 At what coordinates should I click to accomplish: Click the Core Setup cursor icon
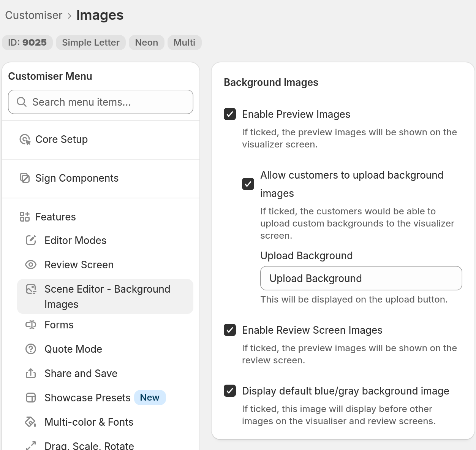point(25,139)
